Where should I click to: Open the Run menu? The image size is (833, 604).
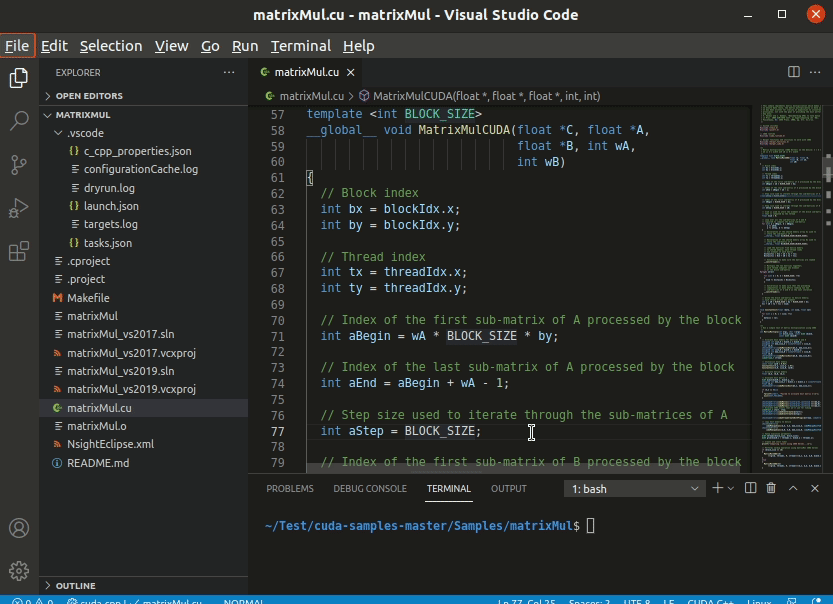245,46
